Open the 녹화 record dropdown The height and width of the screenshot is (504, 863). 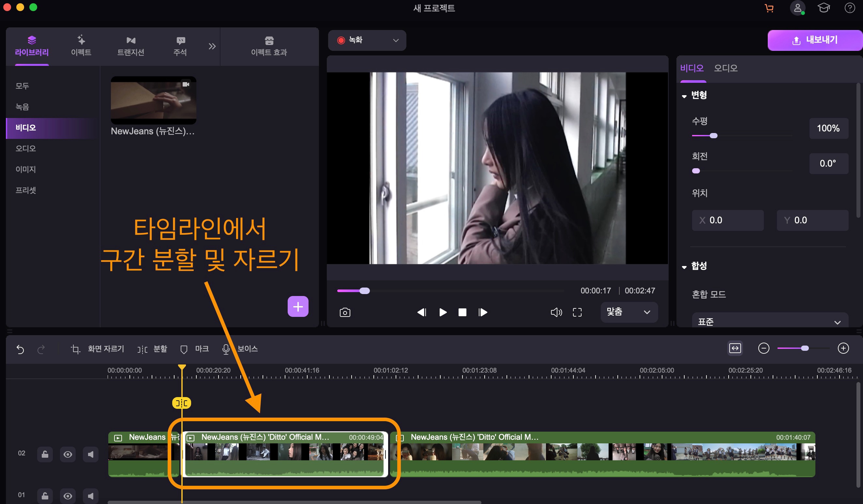click(367, 40)
